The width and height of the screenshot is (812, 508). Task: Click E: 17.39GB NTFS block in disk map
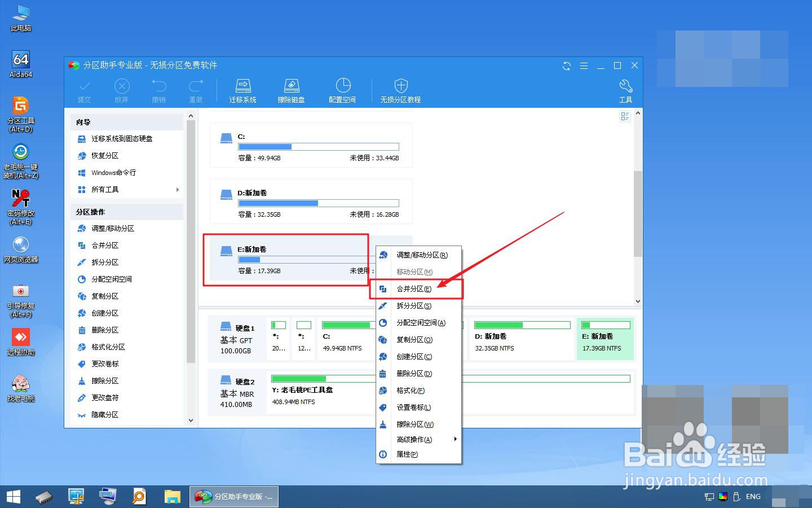click(606, 338)
